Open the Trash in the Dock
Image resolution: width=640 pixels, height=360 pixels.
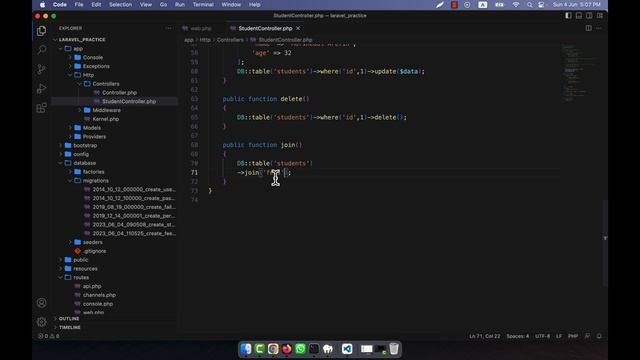click(394, 349)
